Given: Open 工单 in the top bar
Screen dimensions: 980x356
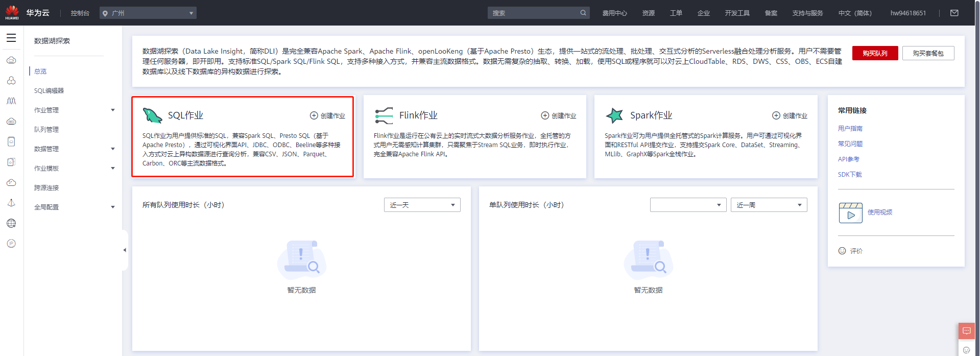Looking at the screenshot, I should point(676,13).
